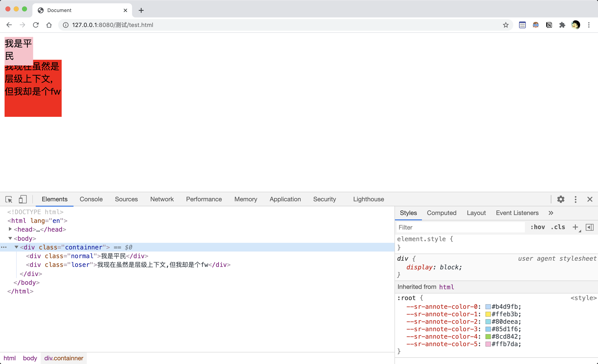Open the Computed styles tab
The height and width of the screenshot is (364, 598).
pyautogui.click(x=441, y=213)
